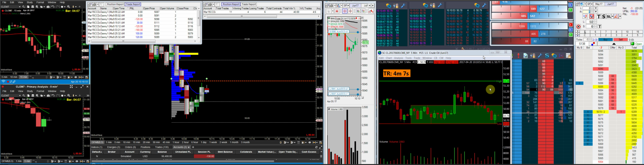This screenshot has height=165, width=644.
Task: Expand the SL button dropdown arrow in the order ladder
Action: (612, 16)
